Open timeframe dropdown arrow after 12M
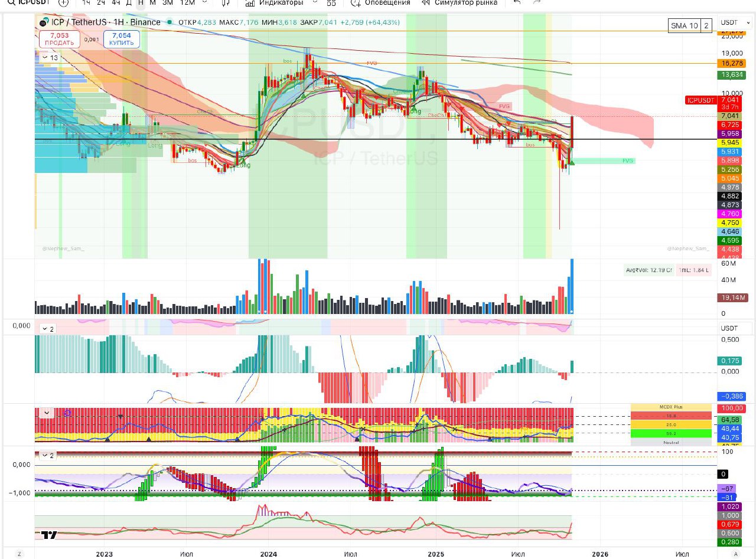 [204, 2]
